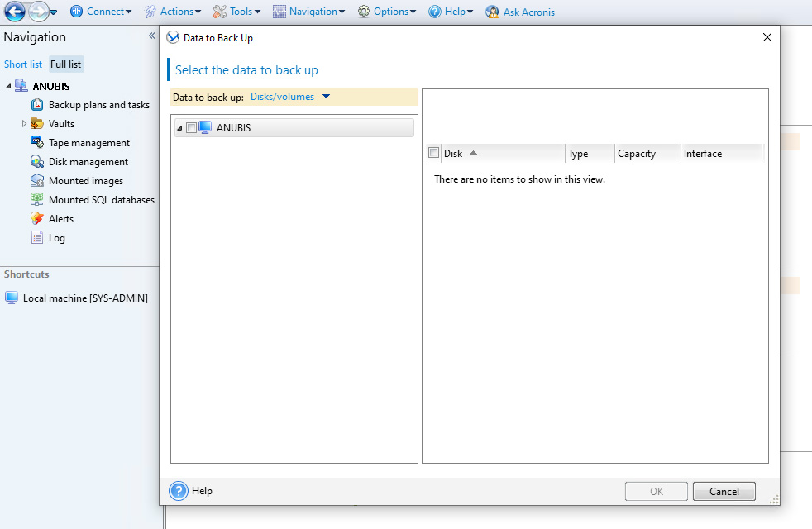
Task: Click the Mounted images icon
Action: click(x=36, y=181)
